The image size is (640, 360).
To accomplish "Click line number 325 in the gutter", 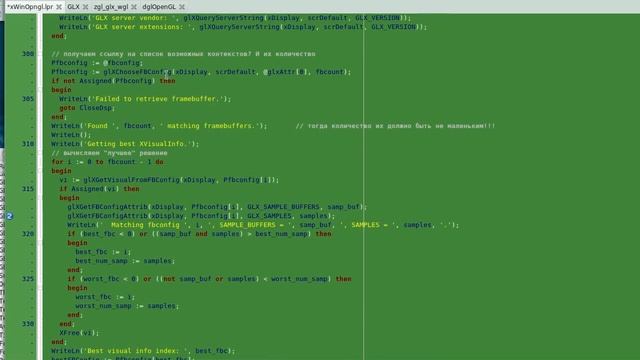I will point(28,279).
